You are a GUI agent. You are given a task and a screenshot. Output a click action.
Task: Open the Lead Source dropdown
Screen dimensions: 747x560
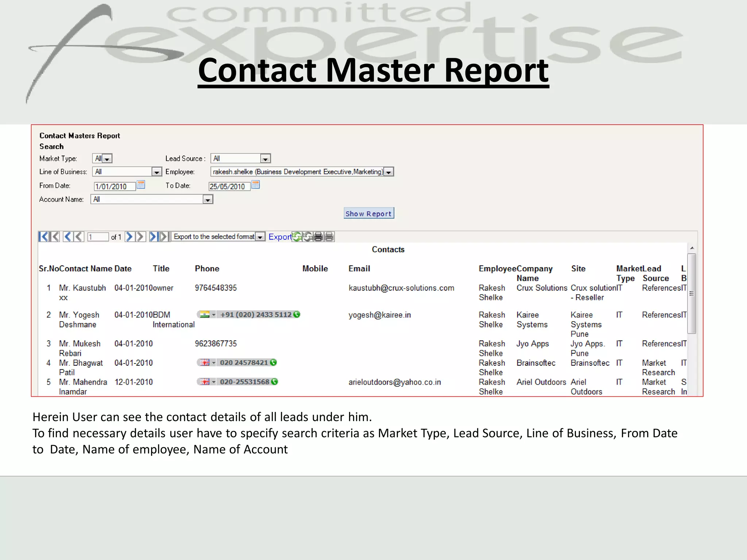pyautogui.click(x=265, y=159)
